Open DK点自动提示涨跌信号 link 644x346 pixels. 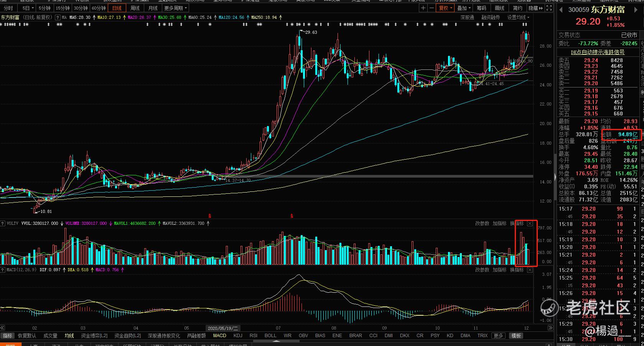[597, 52]
